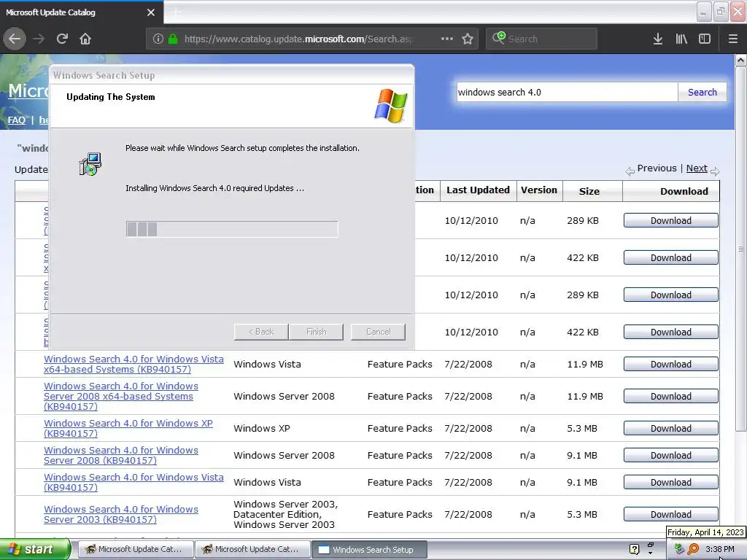Click the network tray icon

coord(680,549)
